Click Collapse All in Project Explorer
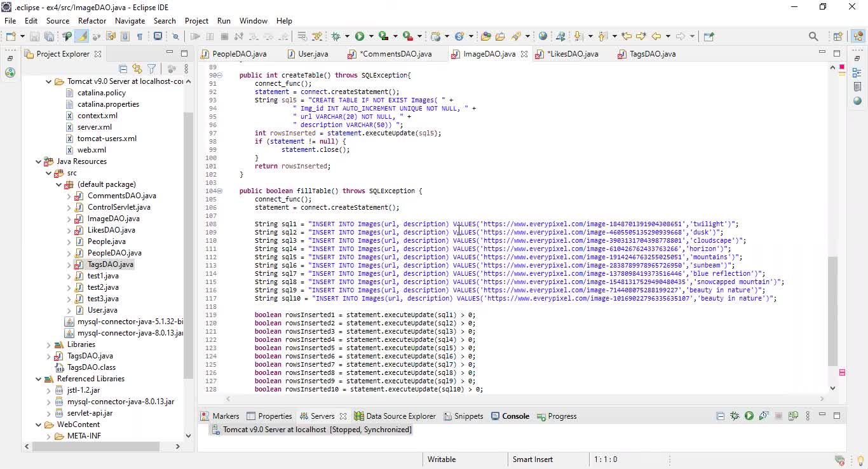Viewport: 868px width, 469px height. pyautogui.click(x=123, y=69)
